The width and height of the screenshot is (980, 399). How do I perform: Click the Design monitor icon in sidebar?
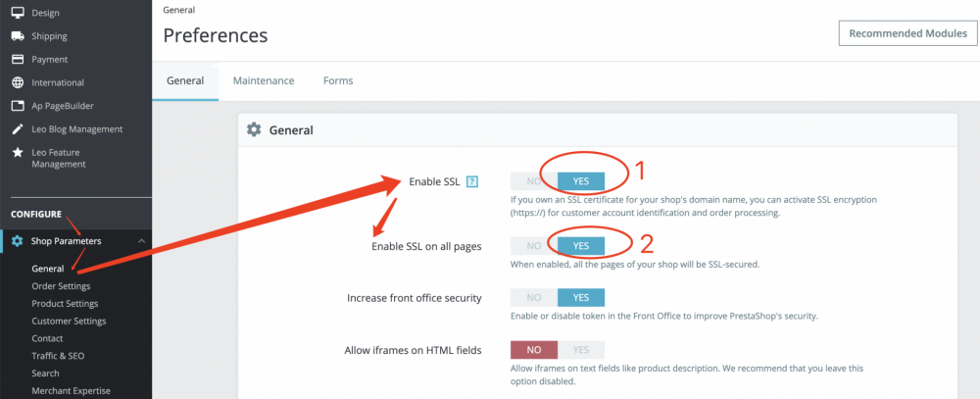tap(18, 13)
